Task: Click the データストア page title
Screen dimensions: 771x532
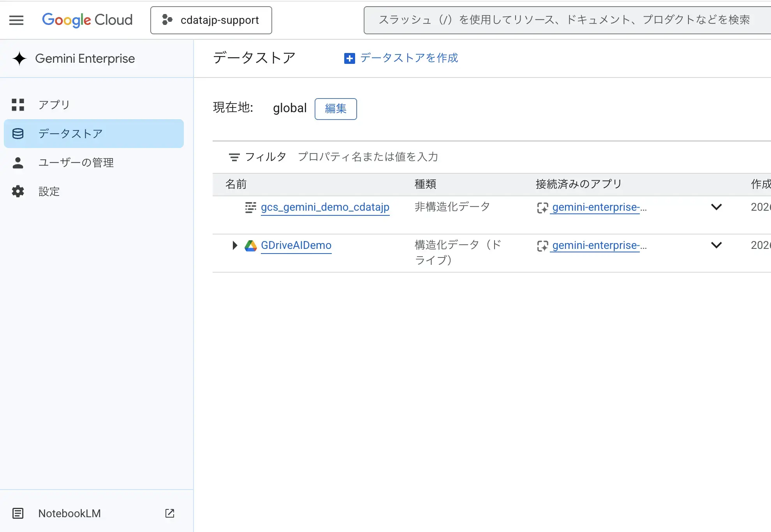Action: [254, 58]
